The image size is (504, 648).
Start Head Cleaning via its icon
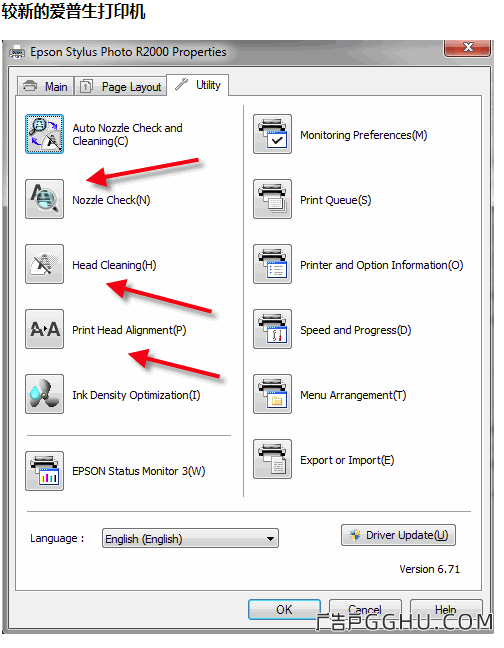(x=44, y=264)
